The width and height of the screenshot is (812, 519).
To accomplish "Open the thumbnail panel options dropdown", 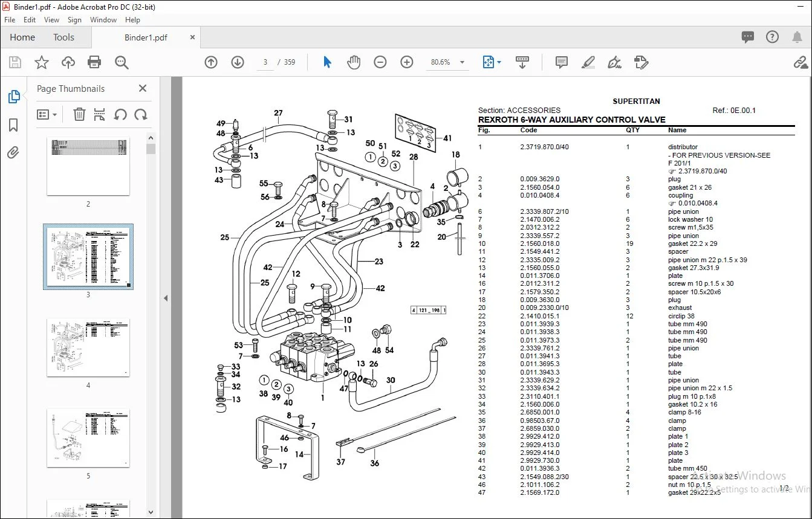I will pyautogui.click(x=47, y=114).
